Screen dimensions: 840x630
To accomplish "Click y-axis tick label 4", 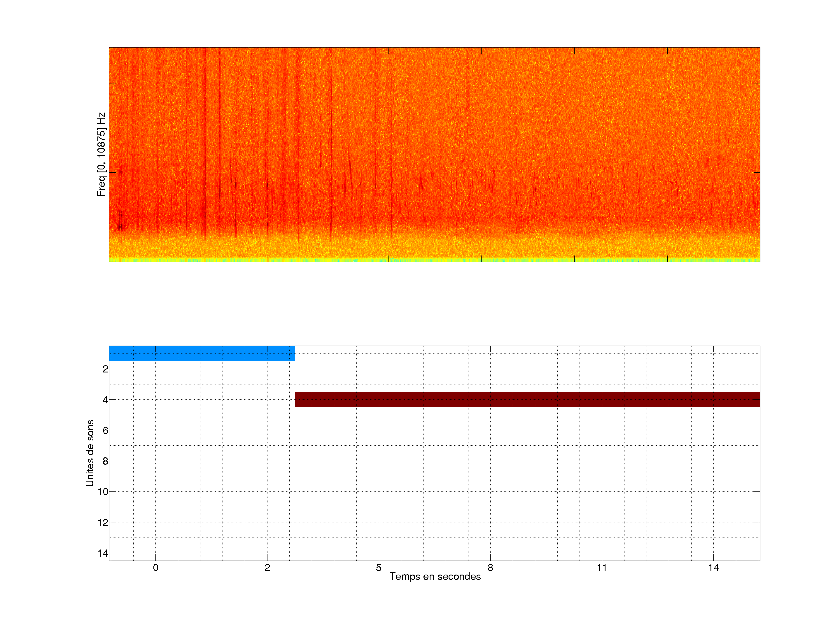I will [105, 400].
